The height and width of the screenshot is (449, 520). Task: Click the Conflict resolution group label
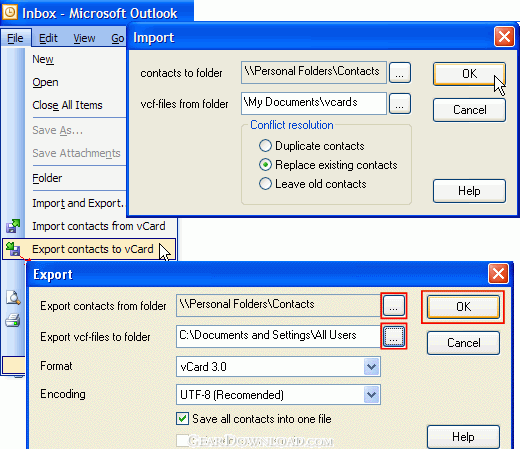coord(292,125)
